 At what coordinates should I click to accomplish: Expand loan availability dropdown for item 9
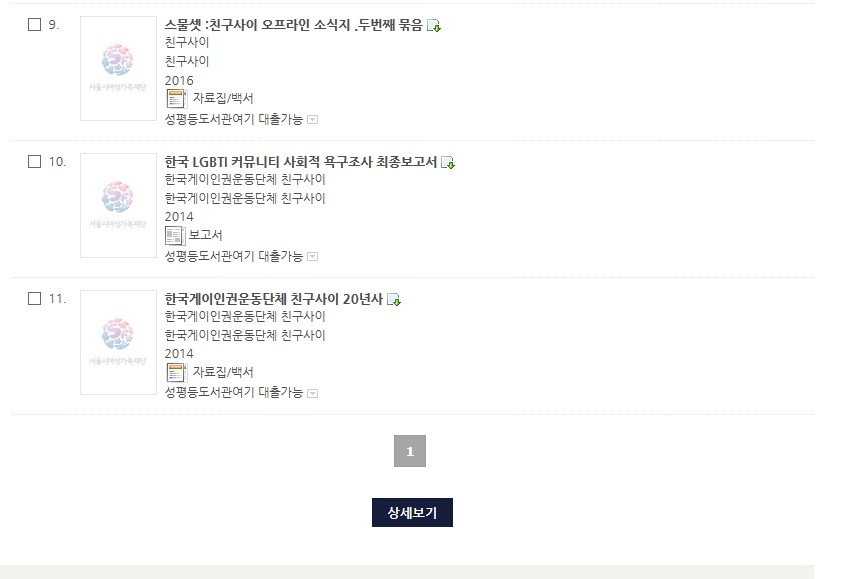coord(312,119)
